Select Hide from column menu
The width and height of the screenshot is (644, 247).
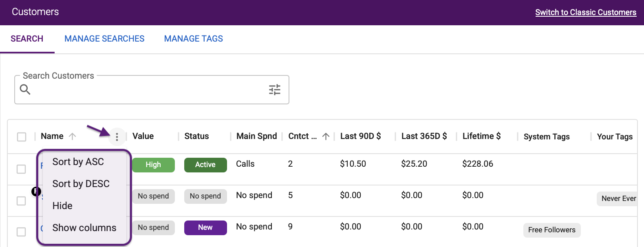coord(62,206)
